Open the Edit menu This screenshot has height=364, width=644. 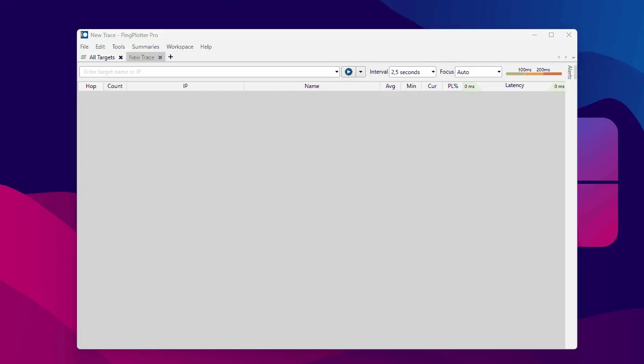(x=100, y=47)
